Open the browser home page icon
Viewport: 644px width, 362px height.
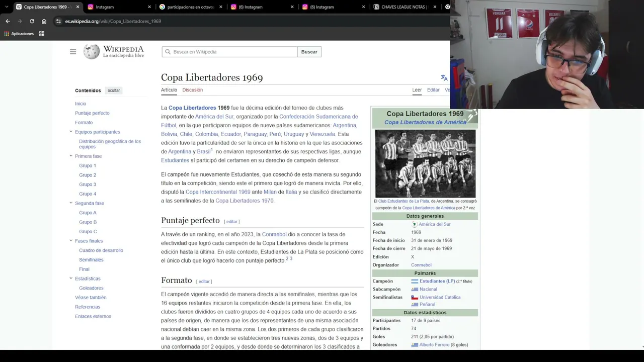tap(44, 21)
